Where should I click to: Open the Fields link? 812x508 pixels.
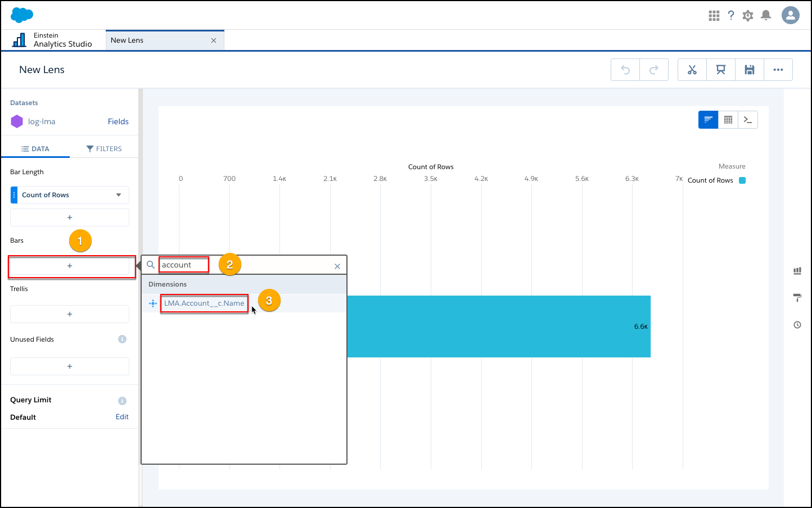click(118, 121)
